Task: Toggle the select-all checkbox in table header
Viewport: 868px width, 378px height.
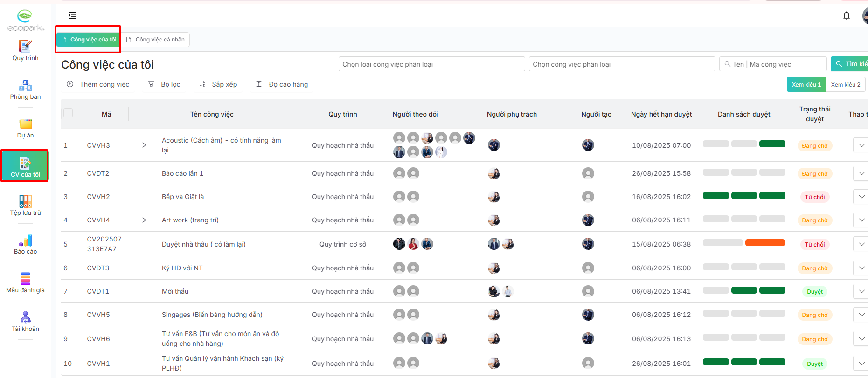Action: pyautogui.click(x=68, y=113)
